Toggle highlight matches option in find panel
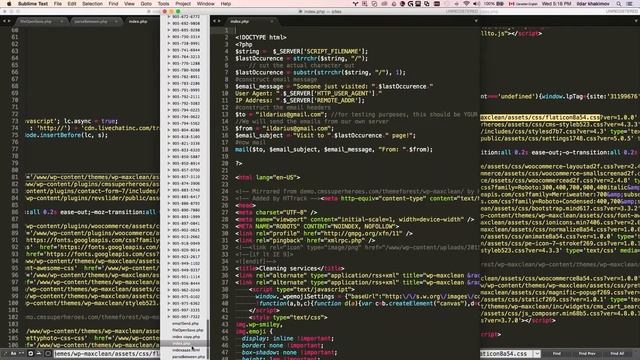The image size is (640, 360). point(47,353)
